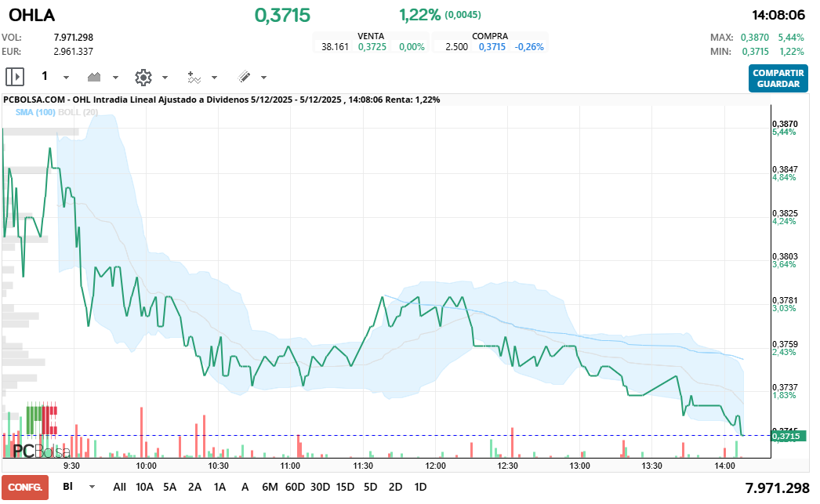Select the A time range
The height and width of the screenshot is (504, 820).
tap(245, 487)
